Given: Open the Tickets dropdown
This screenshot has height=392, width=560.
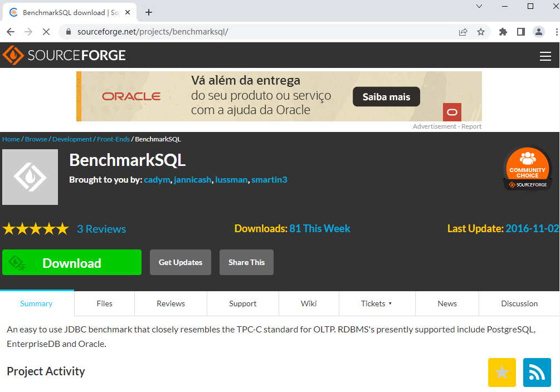Looking at the screenshot, I should (x=377, y=303).
